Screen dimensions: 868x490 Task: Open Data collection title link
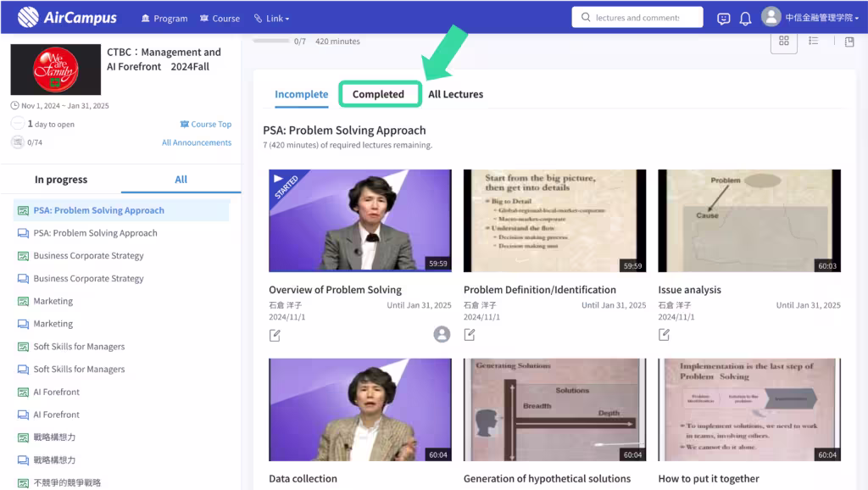click(303, 478)
